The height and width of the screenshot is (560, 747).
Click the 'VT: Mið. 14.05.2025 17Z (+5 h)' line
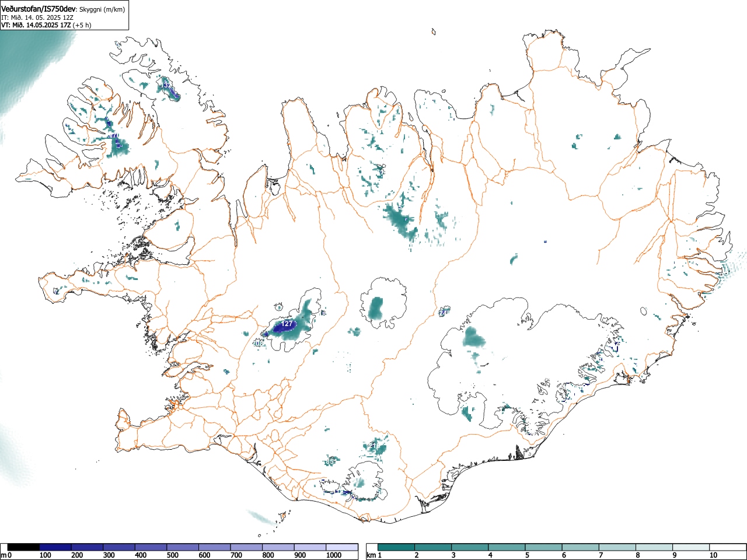tap(46, 25)
